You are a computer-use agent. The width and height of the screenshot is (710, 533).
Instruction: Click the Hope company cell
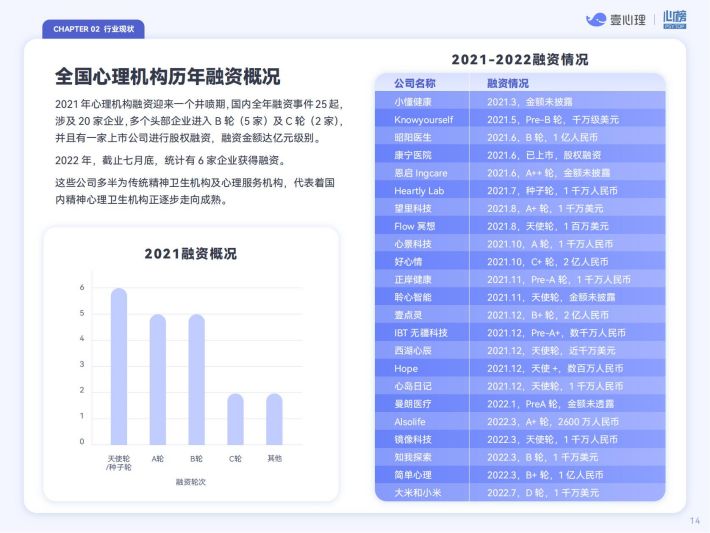[x=406, y=368]
